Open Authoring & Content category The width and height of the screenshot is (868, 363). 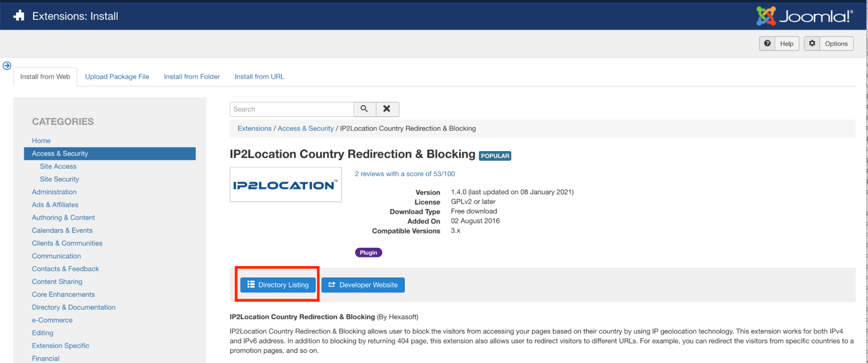[63, 217]
